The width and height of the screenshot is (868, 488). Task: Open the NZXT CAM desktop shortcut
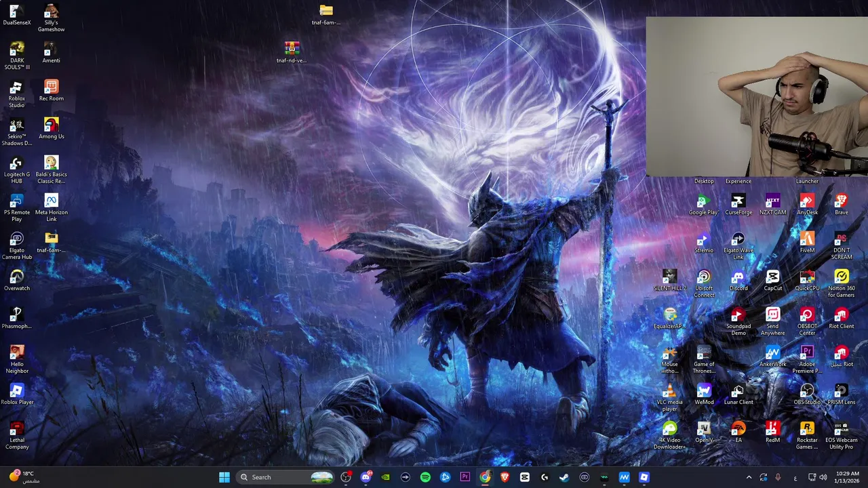[772, 205]
